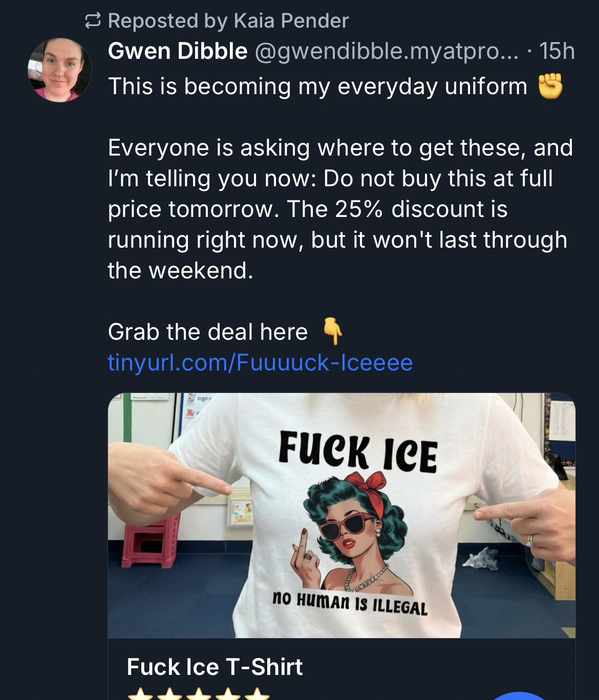Click the gold star rating row
The width and height of the screenshot is (599, 700).
click(198, 694)
